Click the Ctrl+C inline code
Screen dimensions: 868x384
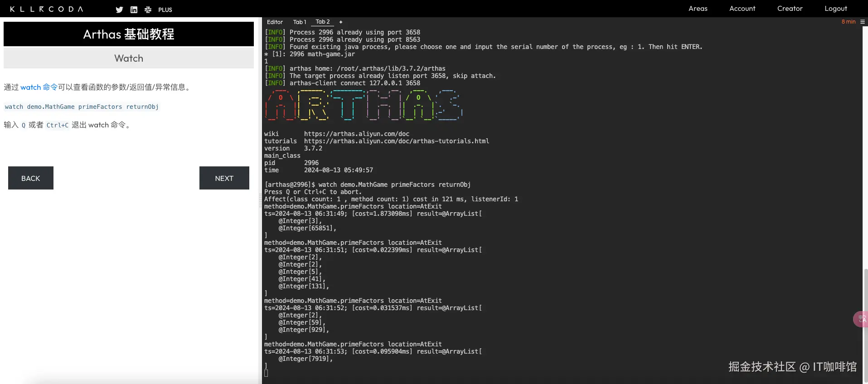point(58,125)
